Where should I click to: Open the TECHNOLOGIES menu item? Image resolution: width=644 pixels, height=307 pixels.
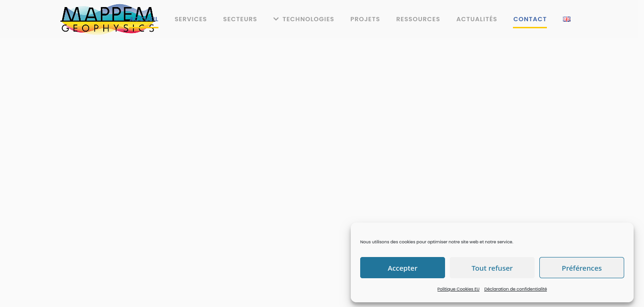(x=308, y=19)
